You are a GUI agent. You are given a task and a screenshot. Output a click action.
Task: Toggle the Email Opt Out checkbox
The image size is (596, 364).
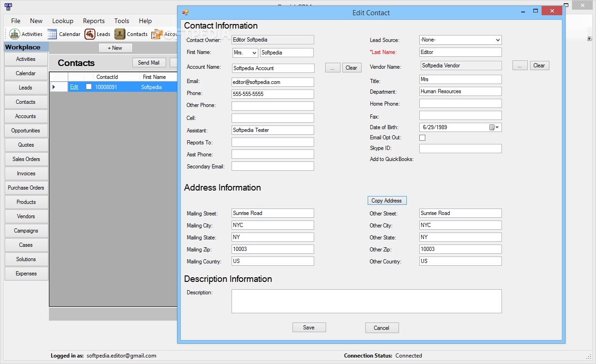(x=422, y=137)
